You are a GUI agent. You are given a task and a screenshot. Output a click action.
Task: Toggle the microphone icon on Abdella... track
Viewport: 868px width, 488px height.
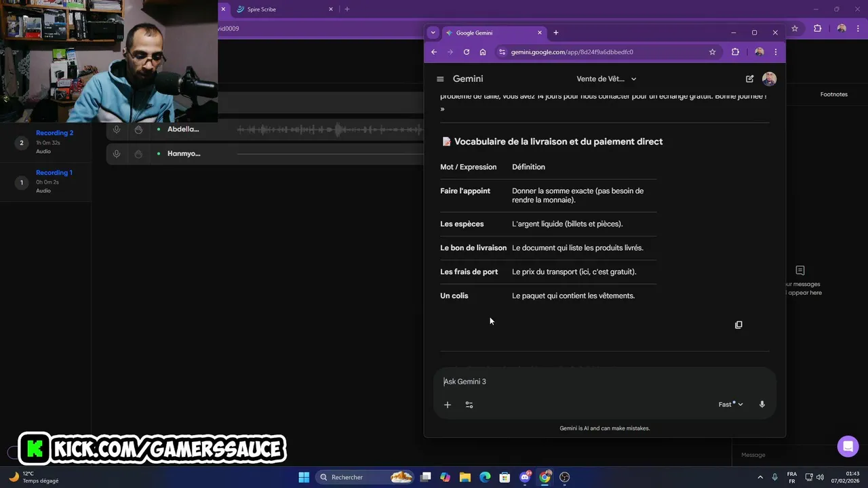[117, 129]
